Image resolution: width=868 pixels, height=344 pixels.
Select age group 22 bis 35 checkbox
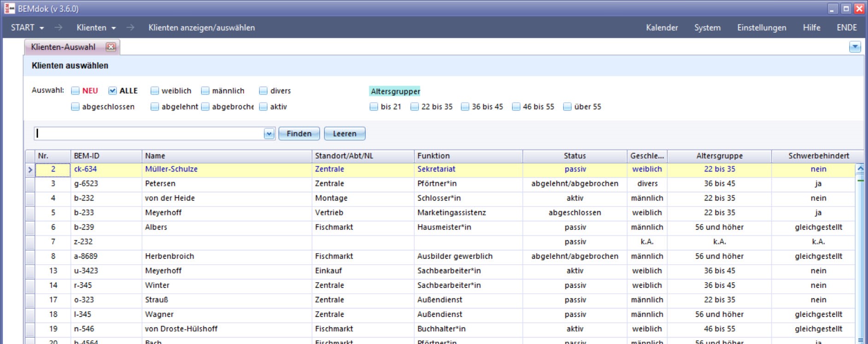pyautogui.click(x=415, y=107)
